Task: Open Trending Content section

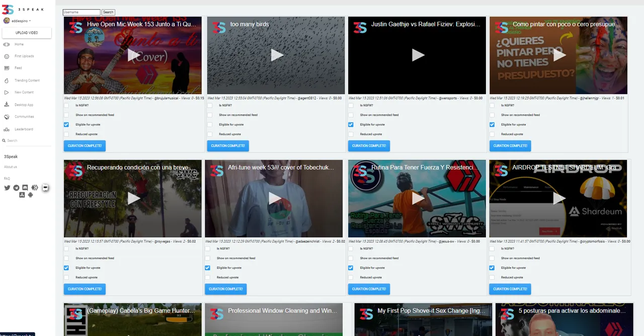Action: pos(27,80)
